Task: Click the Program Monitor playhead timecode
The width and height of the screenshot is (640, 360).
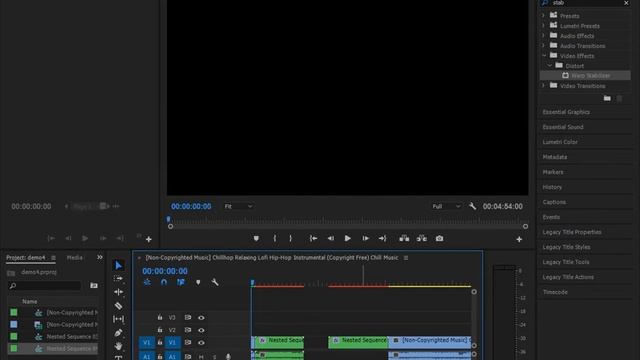Action: (x=191, y=206)
